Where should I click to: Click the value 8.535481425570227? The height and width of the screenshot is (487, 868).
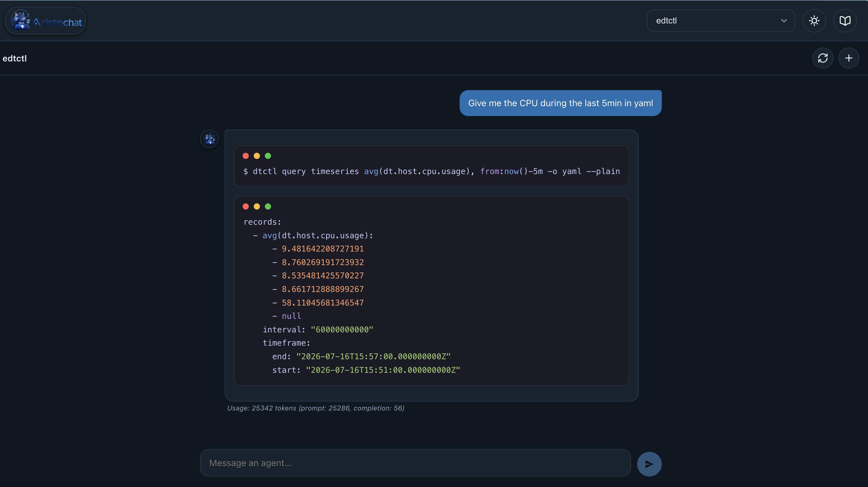[x=323, y=276]
